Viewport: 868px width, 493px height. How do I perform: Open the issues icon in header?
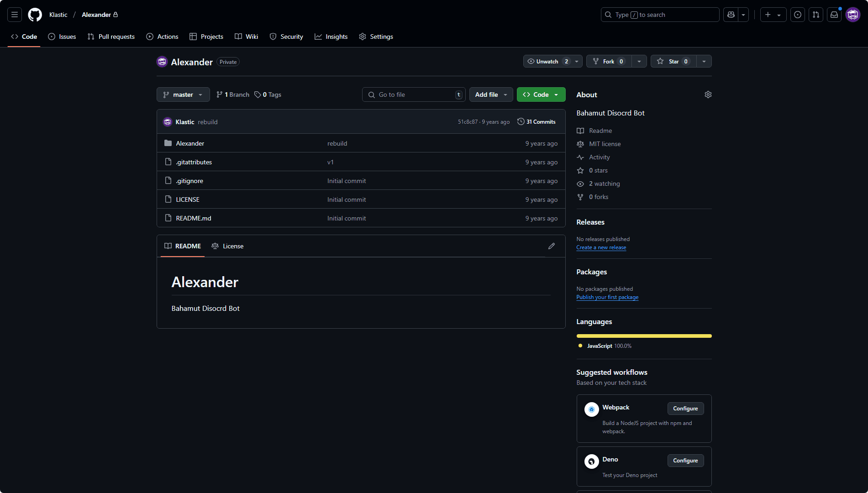(798, 15)
